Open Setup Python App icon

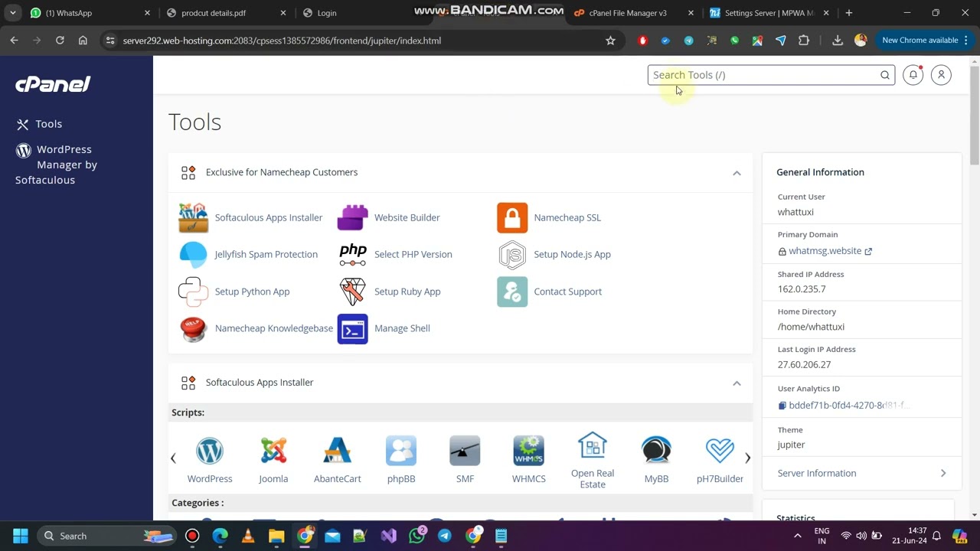193,292
